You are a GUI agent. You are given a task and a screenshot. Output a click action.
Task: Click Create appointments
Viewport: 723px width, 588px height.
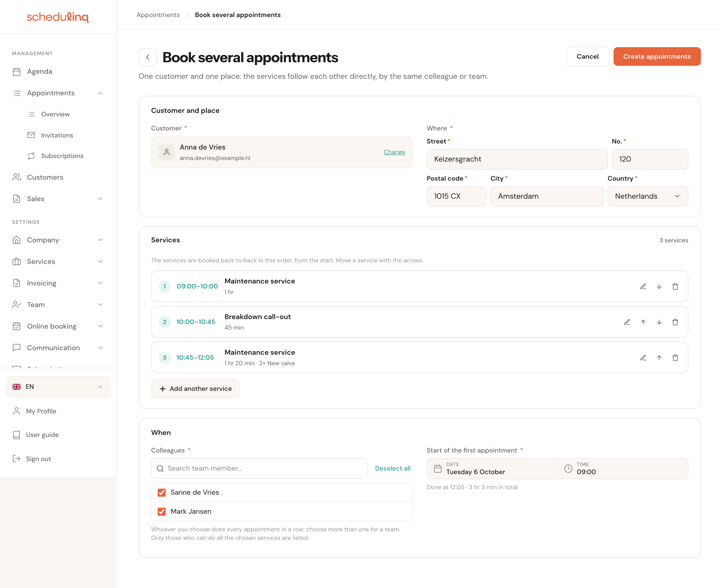tap(656, 56)
